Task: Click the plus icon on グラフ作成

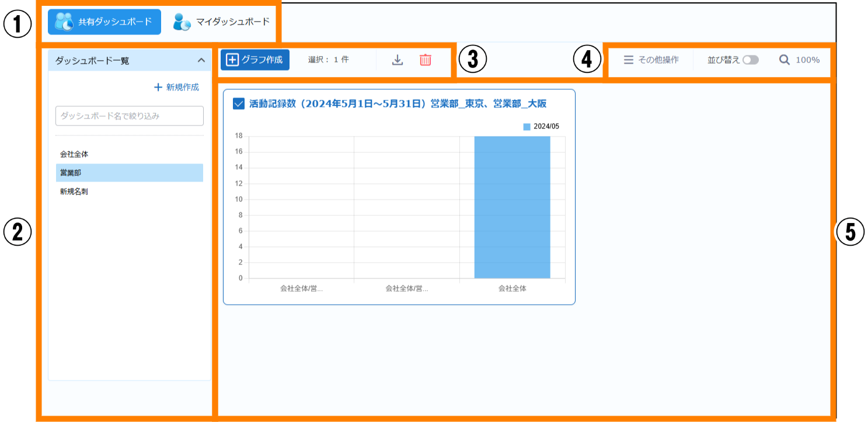Action: tap(232, 60)
